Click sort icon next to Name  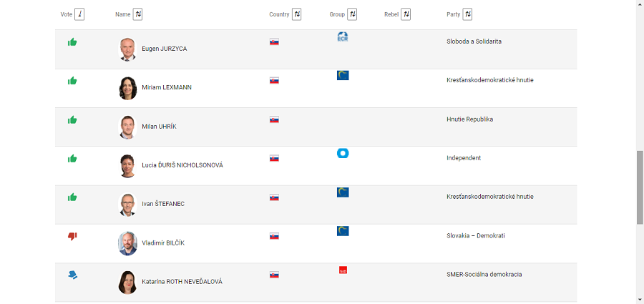pos(138,14)
